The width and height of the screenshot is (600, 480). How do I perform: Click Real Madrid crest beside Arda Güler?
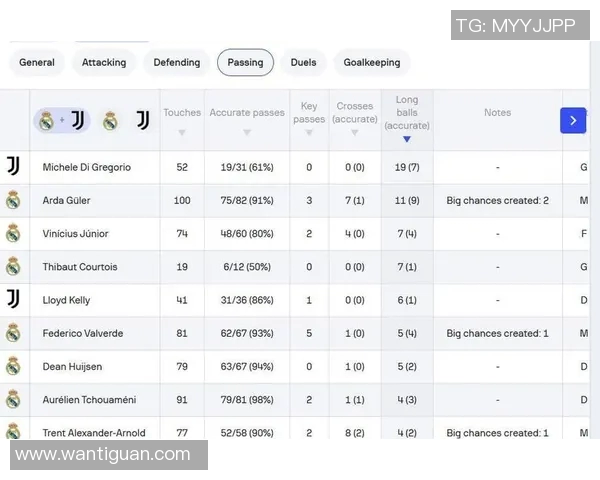pos(13,200)
